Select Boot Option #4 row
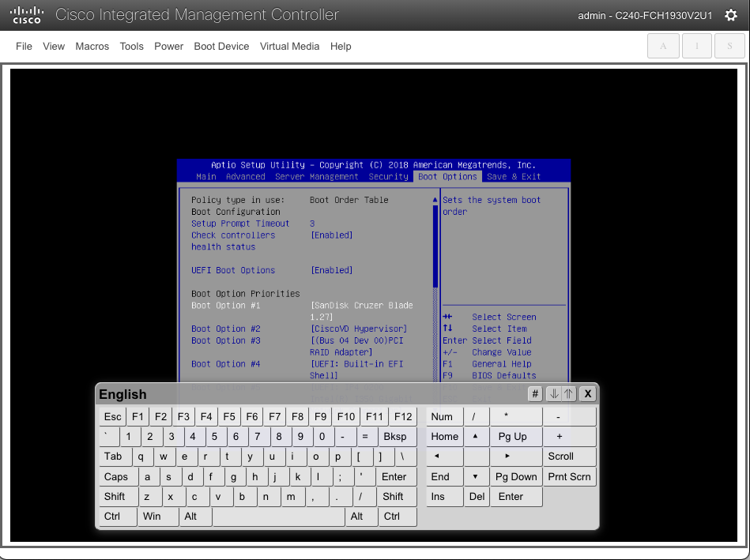Image resolution: width=750 pixels, height=560 pixels. (297, 370)
